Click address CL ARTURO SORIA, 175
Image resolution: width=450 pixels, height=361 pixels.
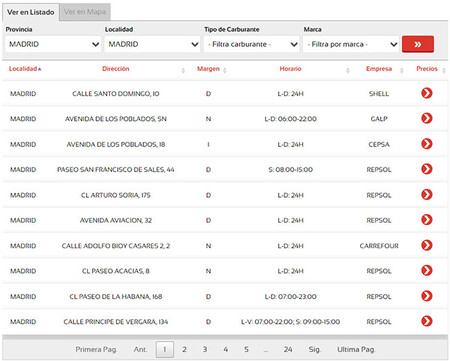(x=116, y=195)
